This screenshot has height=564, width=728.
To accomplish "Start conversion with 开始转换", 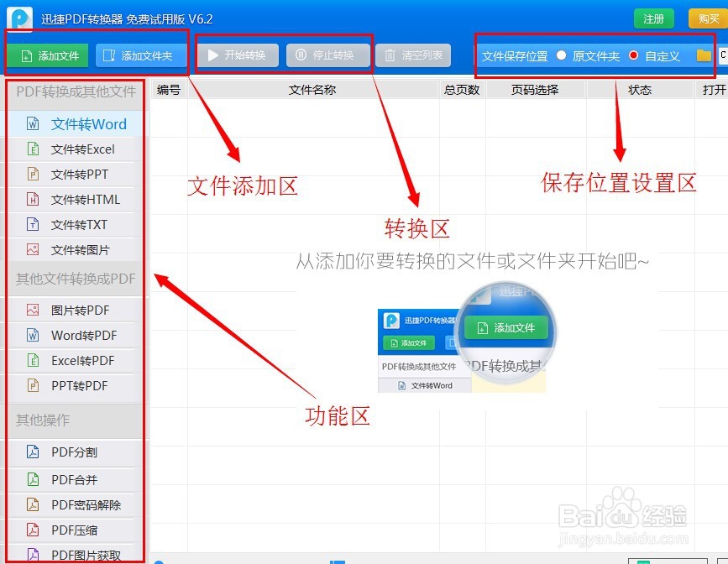I will pyautogui.click(x=238, y=55).
